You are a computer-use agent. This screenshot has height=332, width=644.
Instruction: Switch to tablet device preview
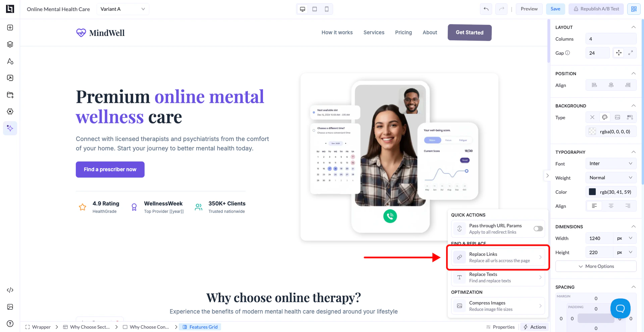coord(315,9)
